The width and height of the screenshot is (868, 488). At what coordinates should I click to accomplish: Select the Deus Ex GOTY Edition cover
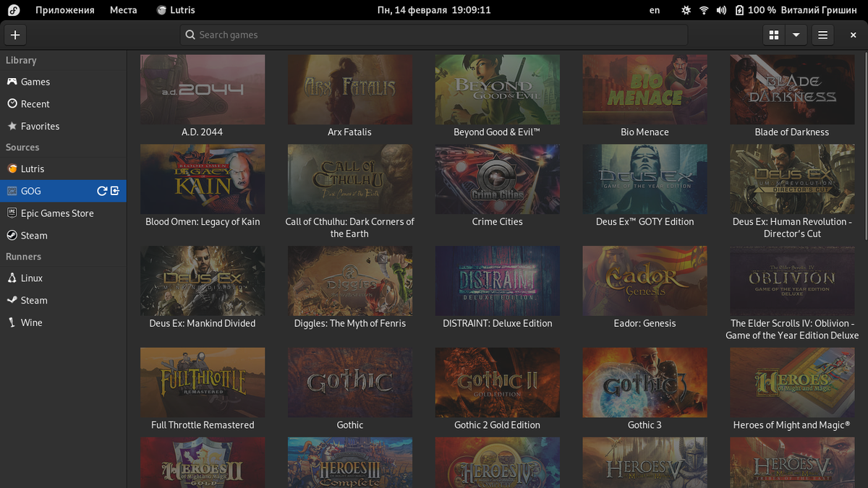(x=645, y=179)
